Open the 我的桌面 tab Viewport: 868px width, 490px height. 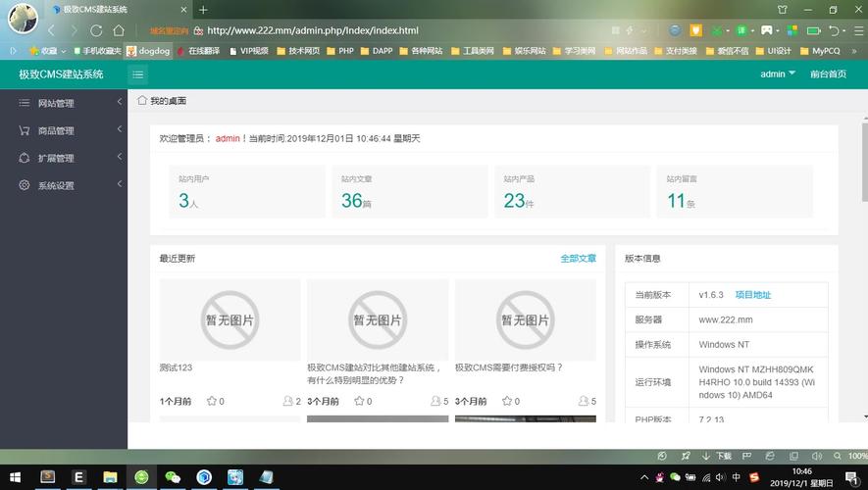click(168, 101)
